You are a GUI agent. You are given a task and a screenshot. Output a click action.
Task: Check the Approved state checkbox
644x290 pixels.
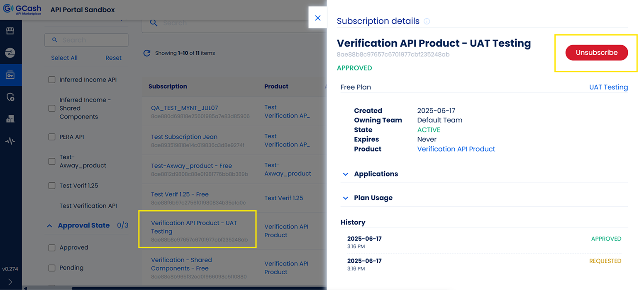(52, 248)
